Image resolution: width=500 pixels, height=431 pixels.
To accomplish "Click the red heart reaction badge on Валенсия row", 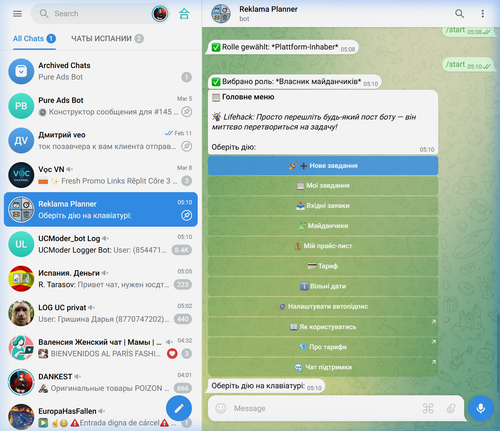I will pyautogui.click(x=172, y=354).
